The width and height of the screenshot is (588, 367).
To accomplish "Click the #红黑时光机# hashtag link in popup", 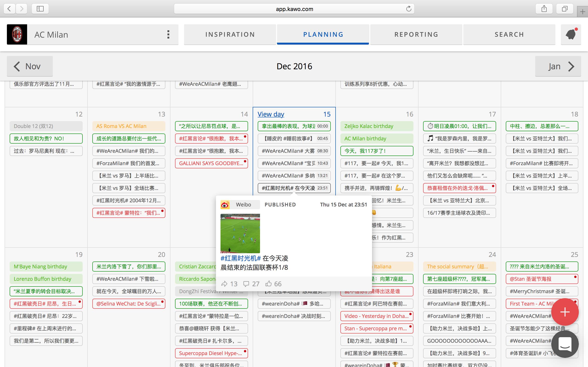I will point(240,258).
